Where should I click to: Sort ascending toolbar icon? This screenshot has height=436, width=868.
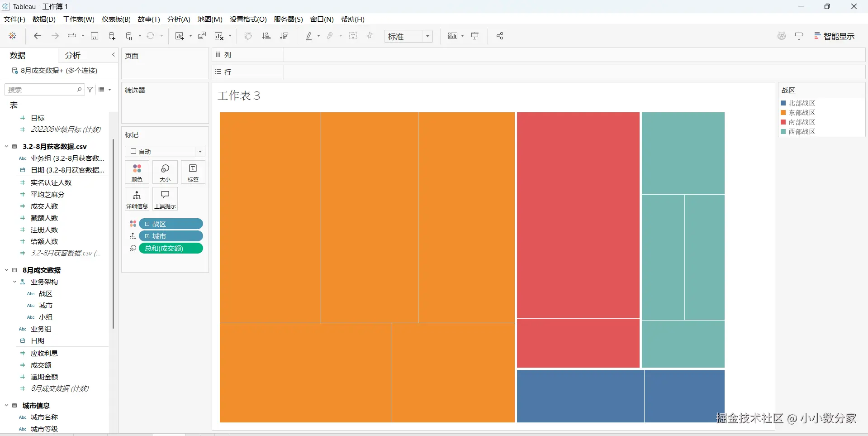click(266, 36)
